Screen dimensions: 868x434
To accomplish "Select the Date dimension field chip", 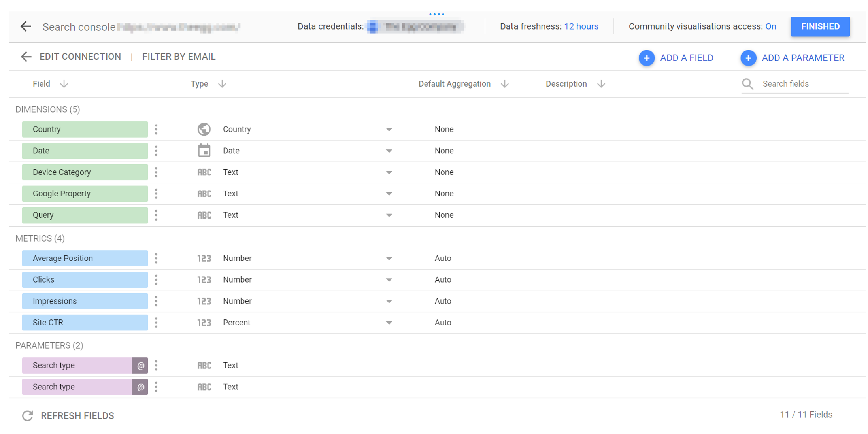I will point(85,151).
